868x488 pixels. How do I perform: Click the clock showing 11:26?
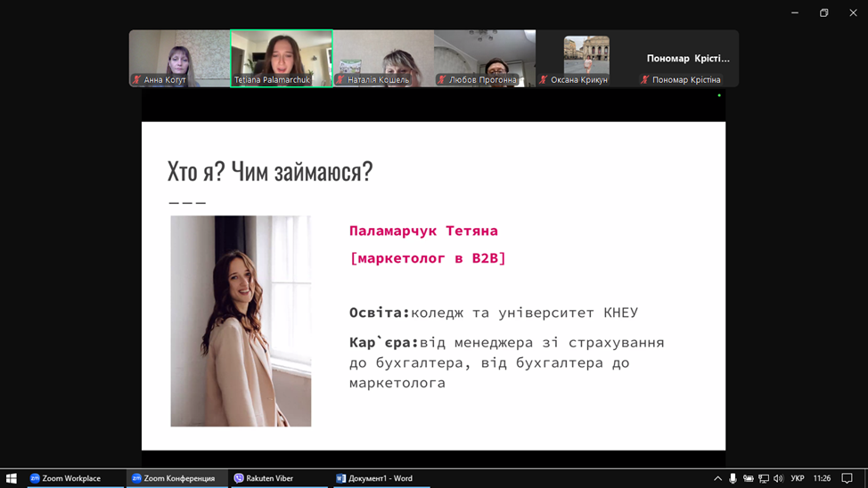822,478
